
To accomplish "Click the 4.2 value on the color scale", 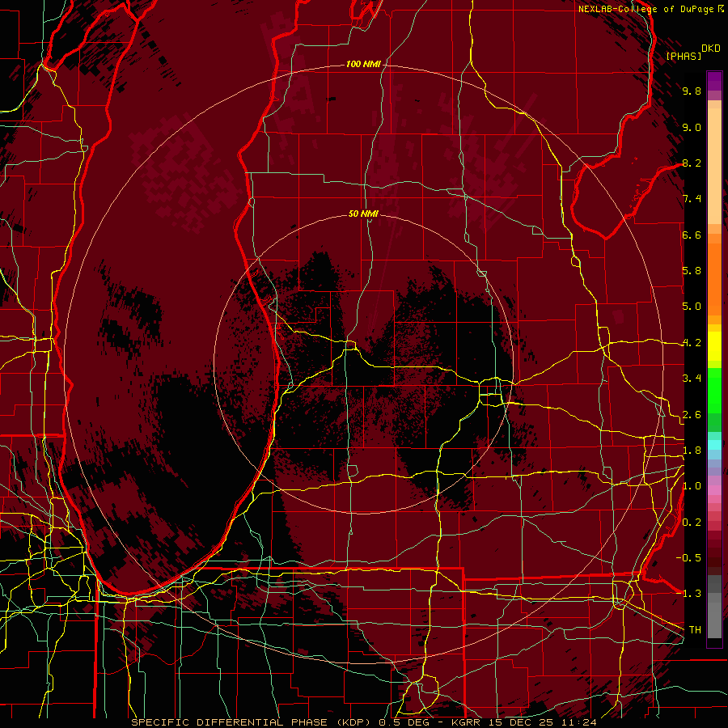I will tap(692, 343).
